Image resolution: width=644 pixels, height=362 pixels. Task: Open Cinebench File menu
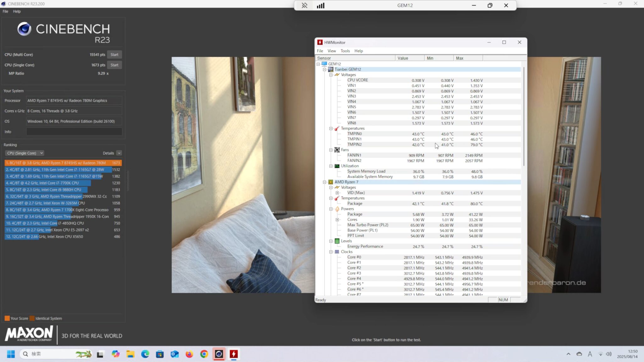coord(5,11)
